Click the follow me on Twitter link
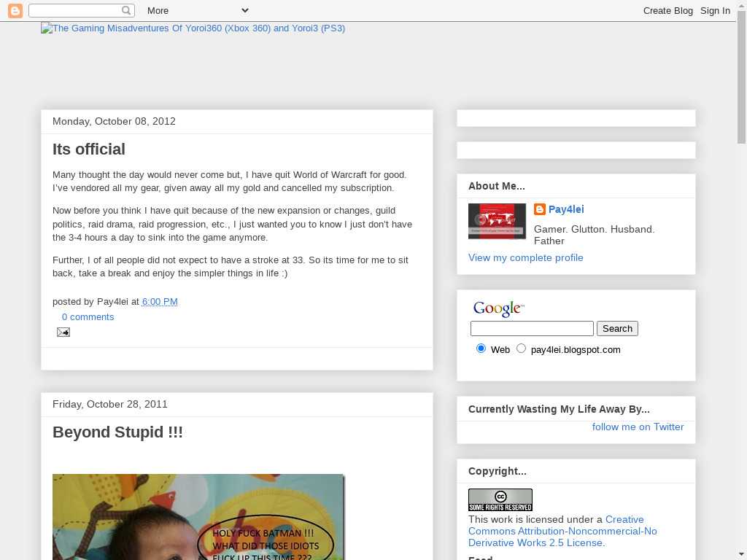 tap(638, 427)
